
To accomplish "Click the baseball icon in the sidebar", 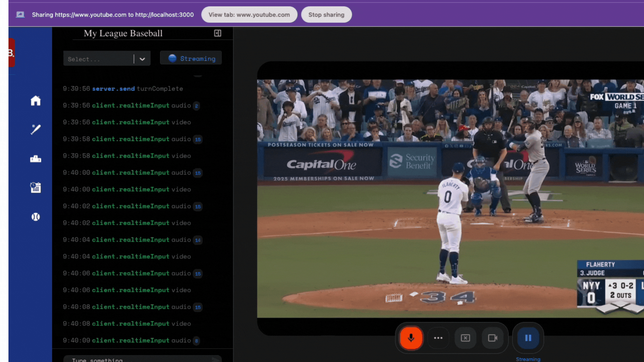I will tap(36, 217).
